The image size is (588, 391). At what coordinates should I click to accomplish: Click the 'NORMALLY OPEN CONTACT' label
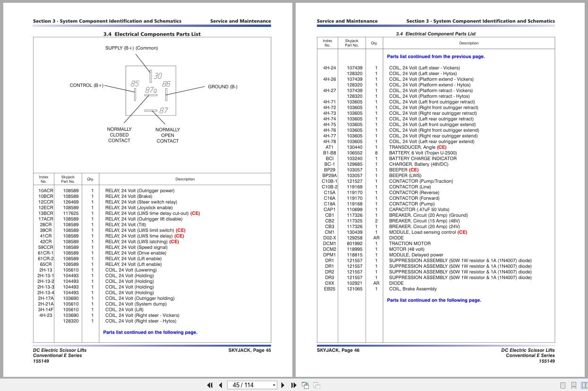pyautogui.click(x=168, y=135)
